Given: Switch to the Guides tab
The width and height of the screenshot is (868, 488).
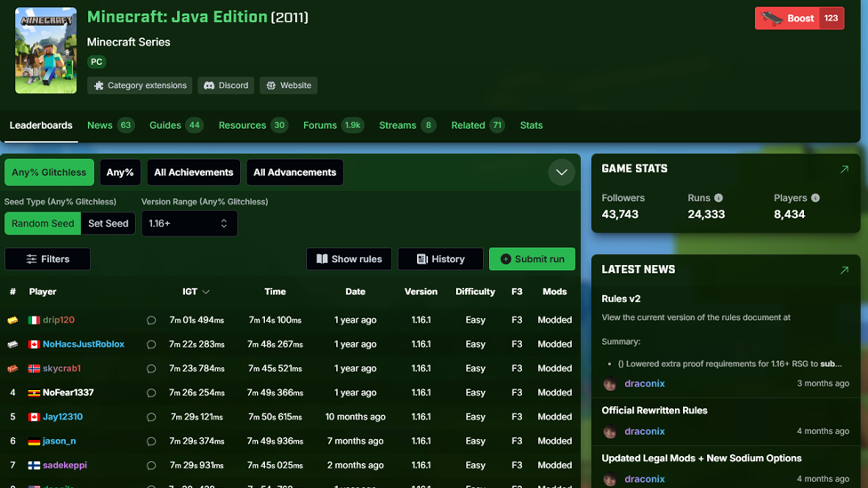Looking at the screenshot, I should [x=176, y=125].
